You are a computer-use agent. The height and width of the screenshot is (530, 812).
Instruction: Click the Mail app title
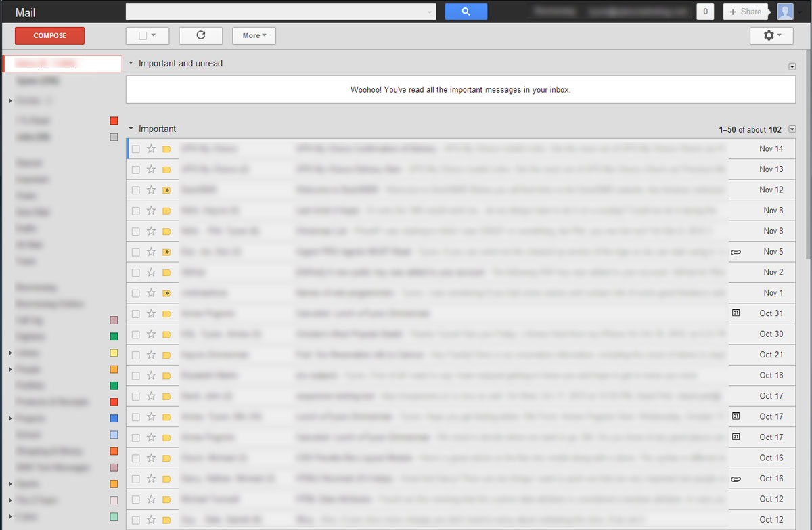(25, 12)
